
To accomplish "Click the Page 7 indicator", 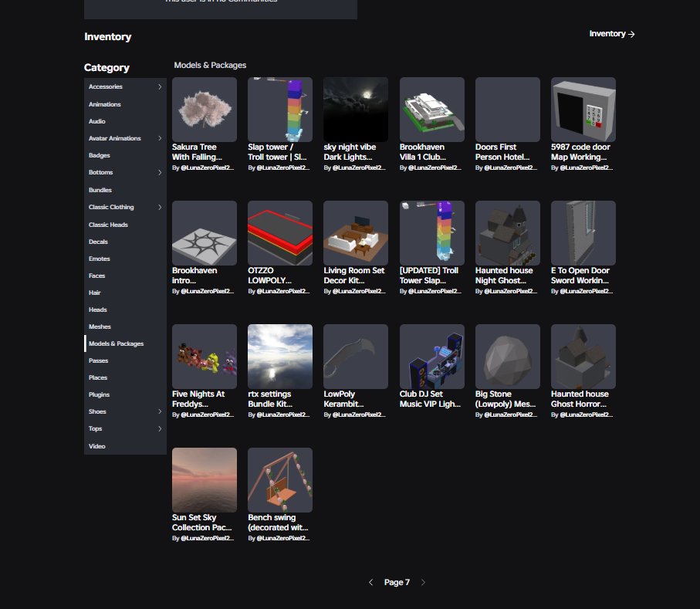I will [397, 582].
